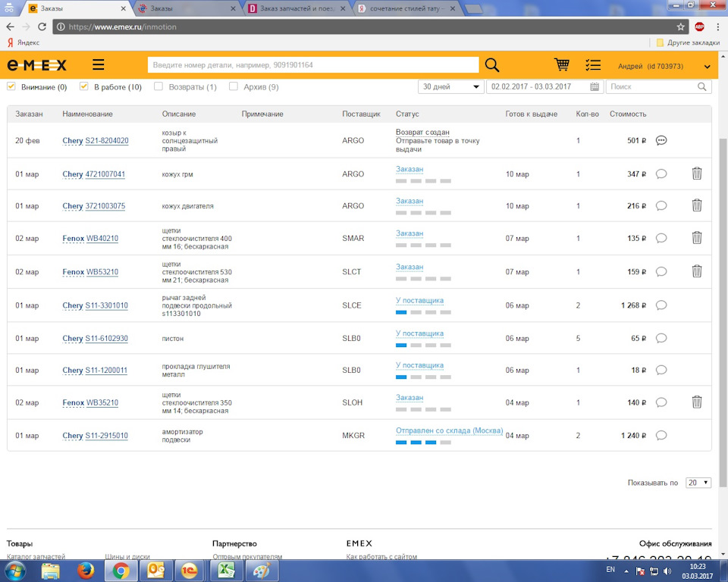
Task: Open comment bubble for Fenox WB35210 row
Action: pyautogui.click(x=661, y=402)
